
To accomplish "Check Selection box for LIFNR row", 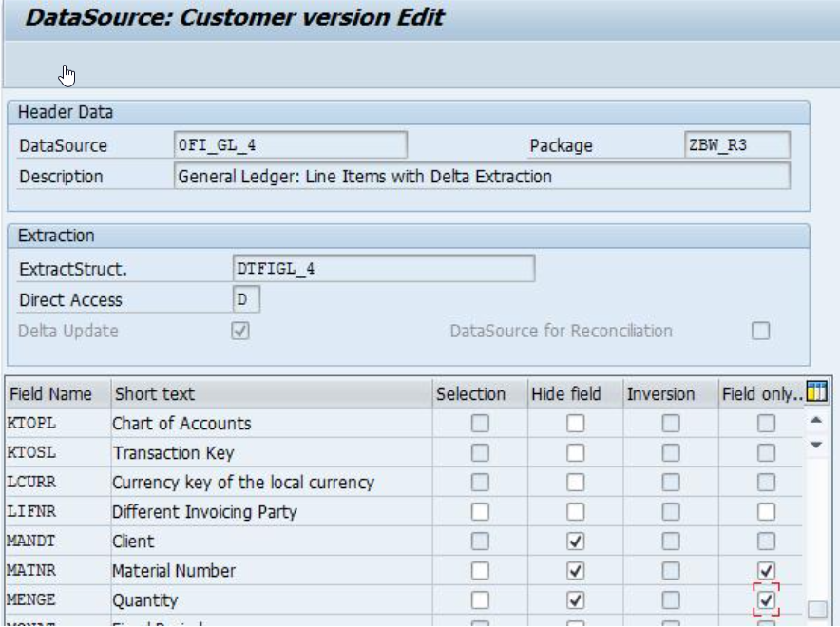I will pos(480,512).
